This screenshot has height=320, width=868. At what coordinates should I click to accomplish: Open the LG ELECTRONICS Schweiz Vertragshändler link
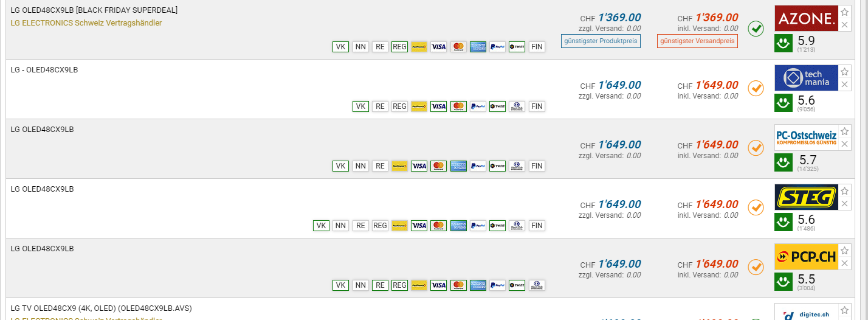click(x=86, y=23)
